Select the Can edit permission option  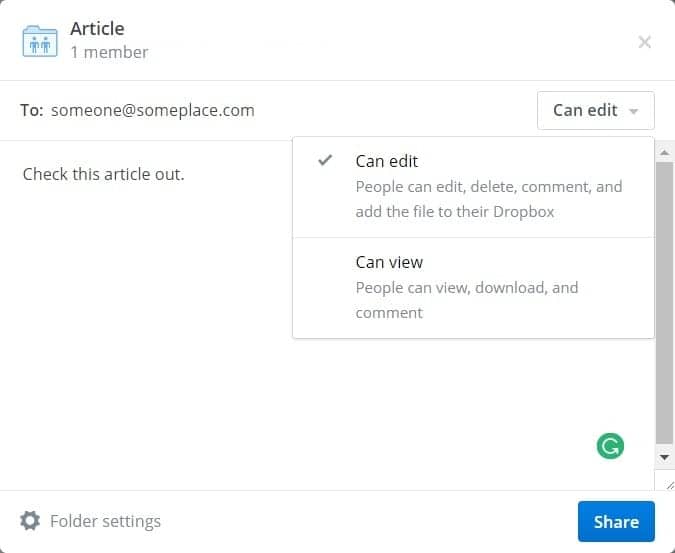(473, 187)
